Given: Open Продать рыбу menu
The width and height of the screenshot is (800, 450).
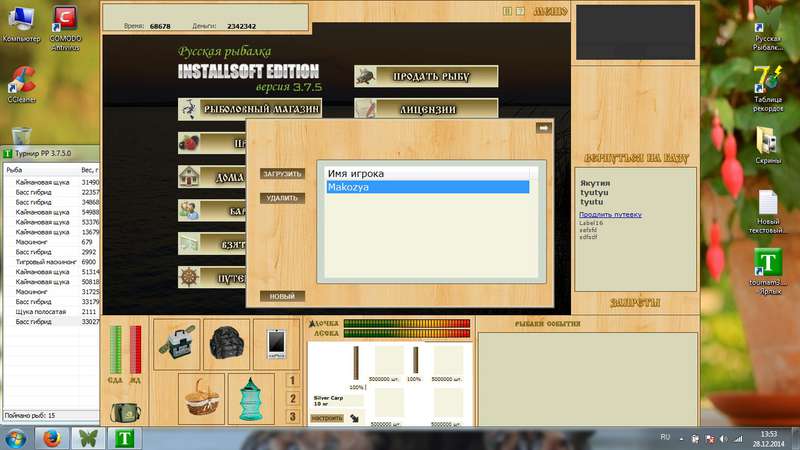Looking at the screenshot, I should tap(426, 76).
